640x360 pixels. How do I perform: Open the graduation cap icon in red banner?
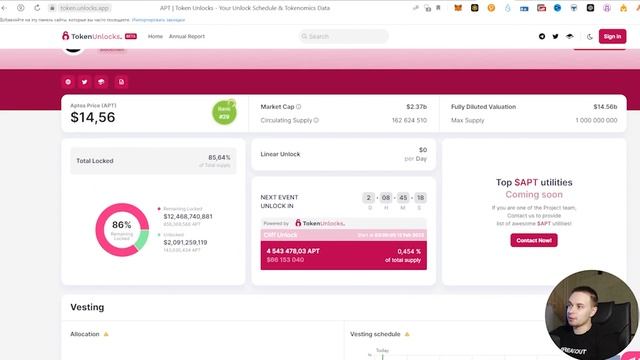[x=101, y=82]
